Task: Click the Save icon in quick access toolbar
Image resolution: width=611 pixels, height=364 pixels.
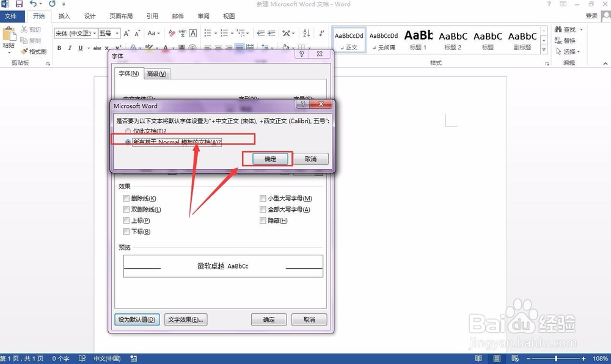Action: pyautogui.click(x=19, y=4)
